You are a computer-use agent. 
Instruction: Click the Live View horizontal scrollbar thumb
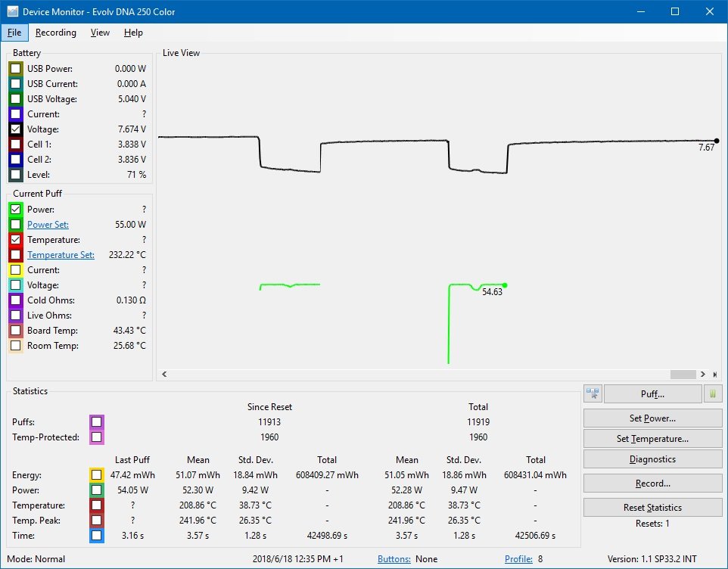pyautogui.click(x=683, y=374)
